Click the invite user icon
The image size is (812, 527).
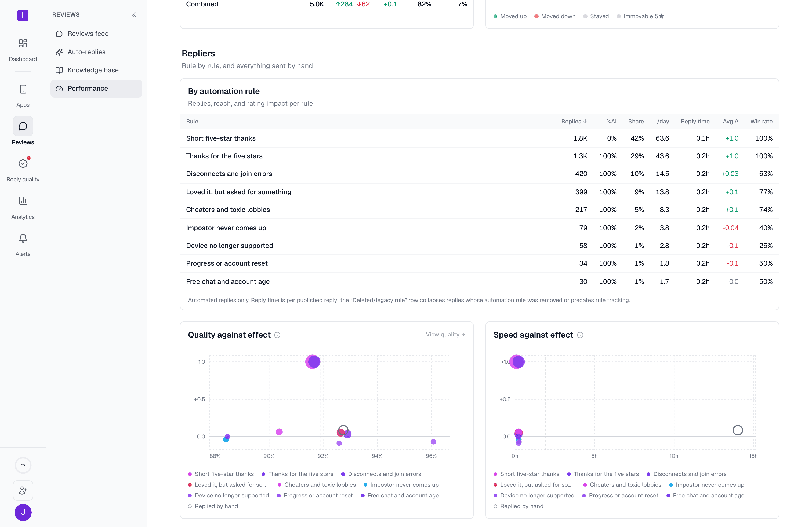[x=23, y=491]
